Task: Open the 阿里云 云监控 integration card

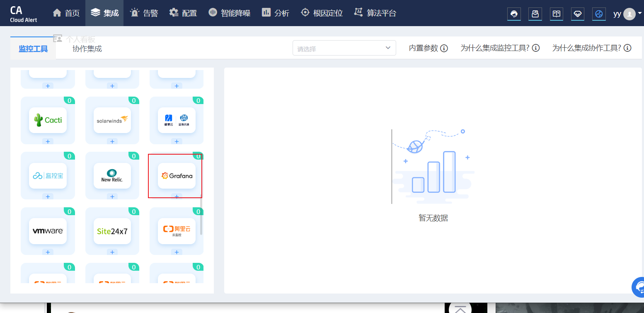Action: coord(177,231)
